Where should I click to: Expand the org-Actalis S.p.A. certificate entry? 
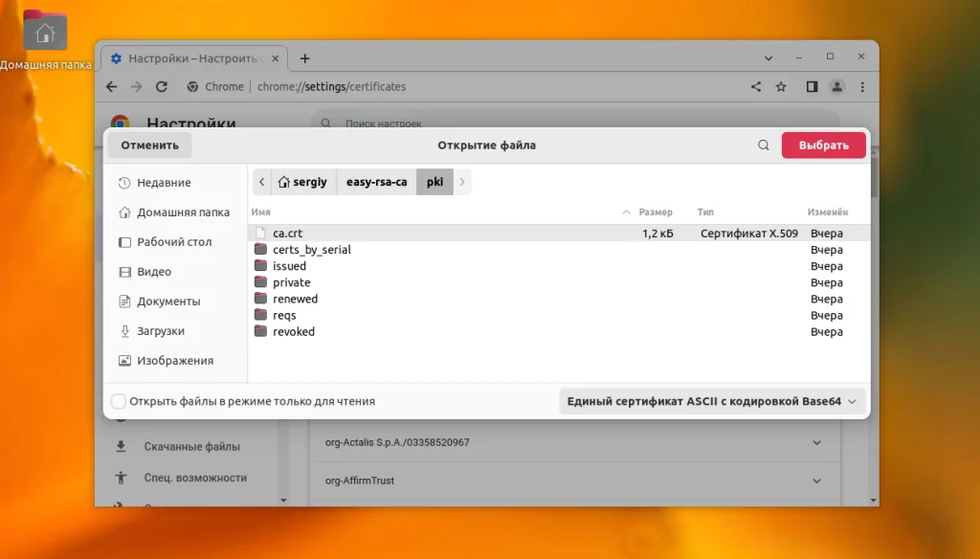(816, 442)
